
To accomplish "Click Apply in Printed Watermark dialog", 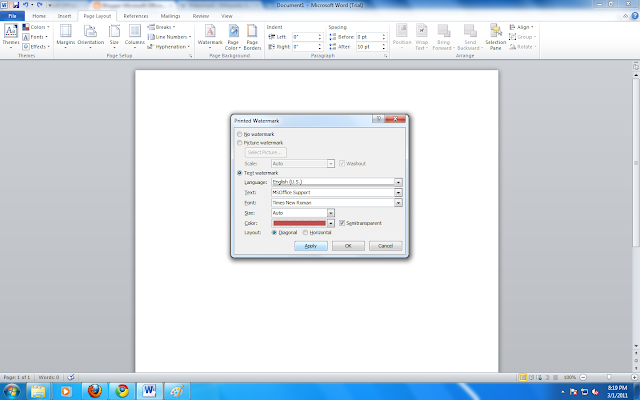I will pyautogui.click(x=311, y=246).
